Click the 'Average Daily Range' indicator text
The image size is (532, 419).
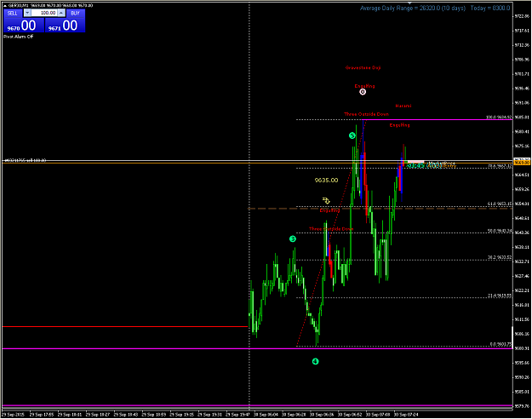click(x=413, y=9)
